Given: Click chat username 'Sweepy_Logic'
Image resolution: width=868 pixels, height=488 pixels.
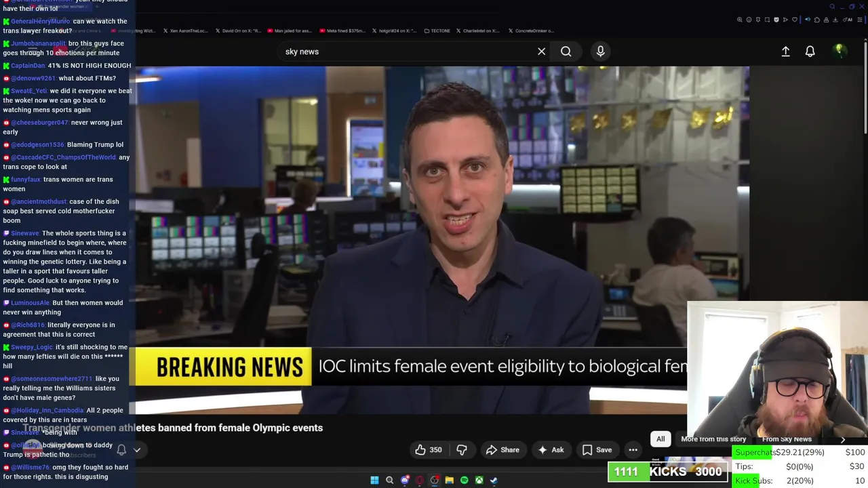Looking at the screenshot, I should coord(32,347).
